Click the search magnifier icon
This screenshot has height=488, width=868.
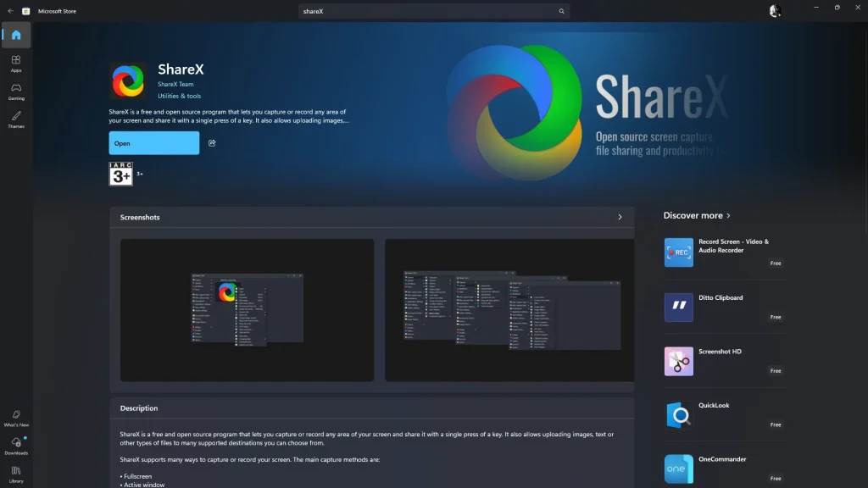561,11
